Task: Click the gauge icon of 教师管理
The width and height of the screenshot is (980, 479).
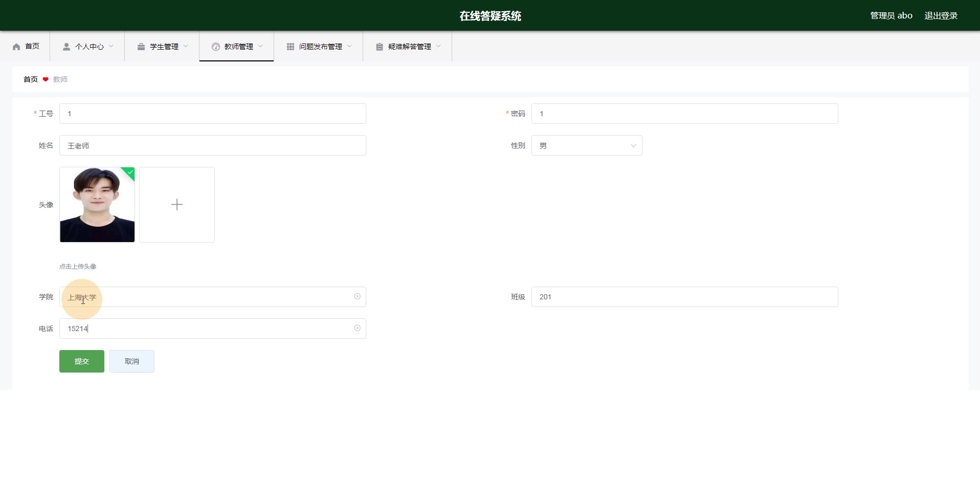Action: pos(216,47)
